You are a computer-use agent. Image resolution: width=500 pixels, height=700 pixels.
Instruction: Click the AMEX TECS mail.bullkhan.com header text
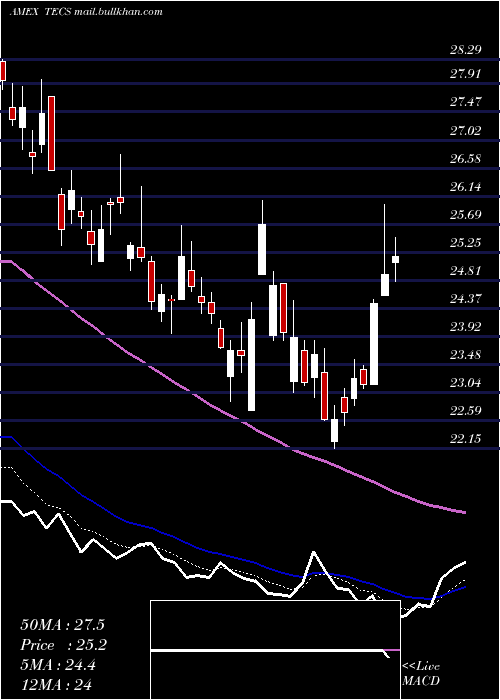[86, 12]
